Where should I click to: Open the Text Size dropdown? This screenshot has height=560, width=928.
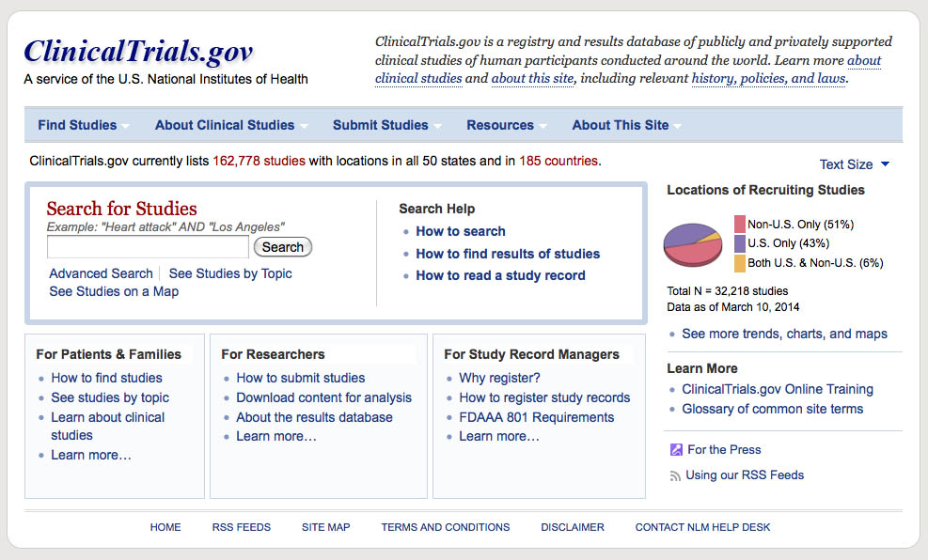854,164
